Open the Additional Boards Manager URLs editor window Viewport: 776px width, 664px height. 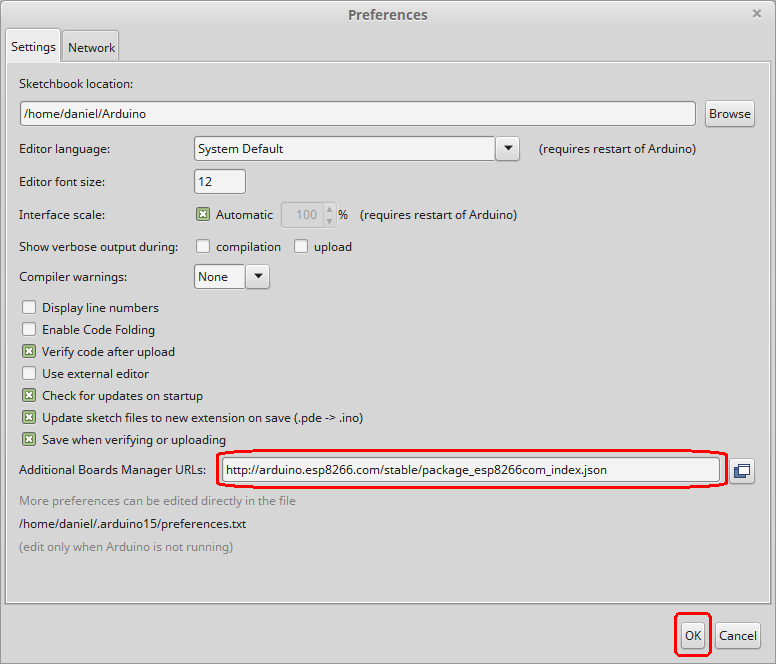741,470
